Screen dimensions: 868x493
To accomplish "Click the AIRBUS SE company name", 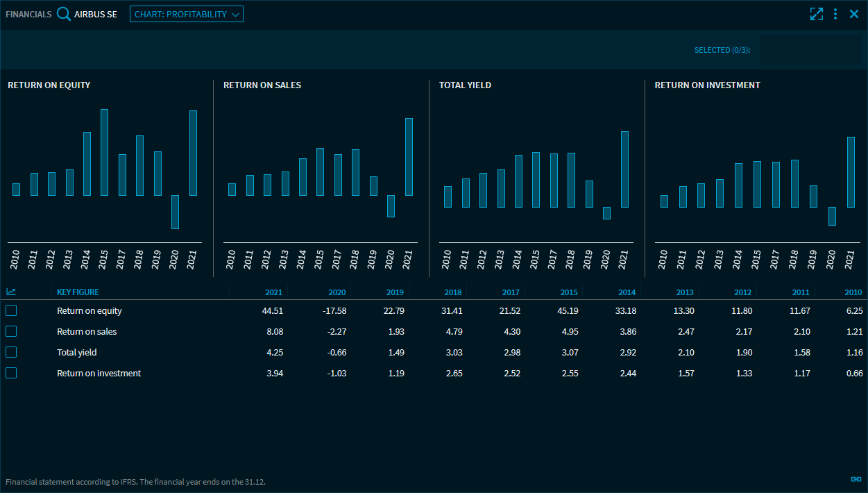I will [x=96, y=14].
